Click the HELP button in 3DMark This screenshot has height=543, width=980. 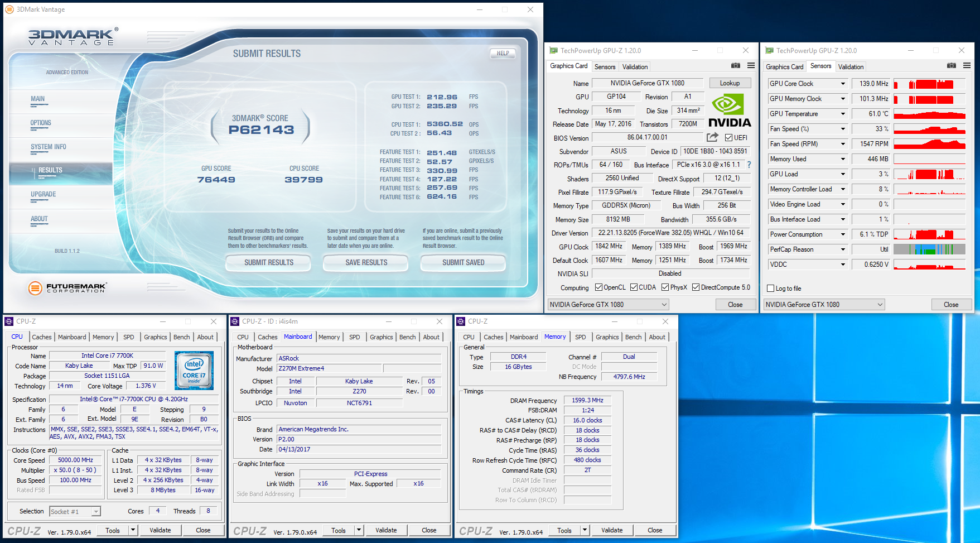pyautogui.click(x=503, y=54)
